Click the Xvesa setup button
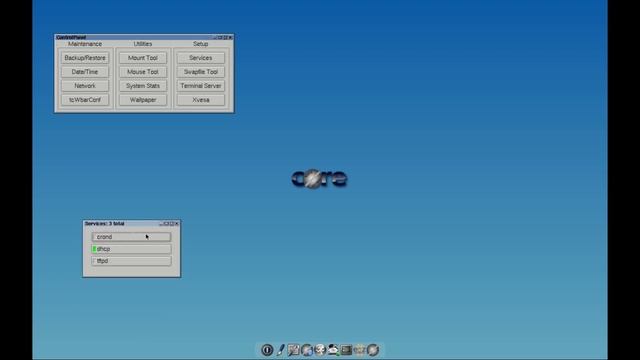 coord(201,100)
